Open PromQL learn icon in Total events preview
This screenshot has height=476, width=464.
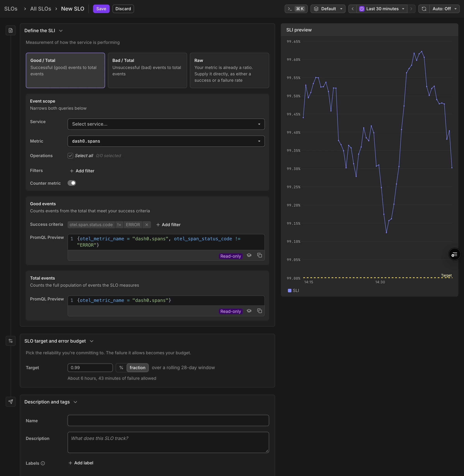tap(249, 311)
